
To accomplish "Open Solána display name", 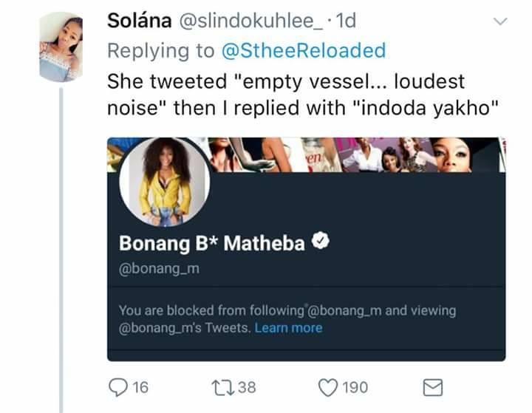I will [x=140, y=21].
